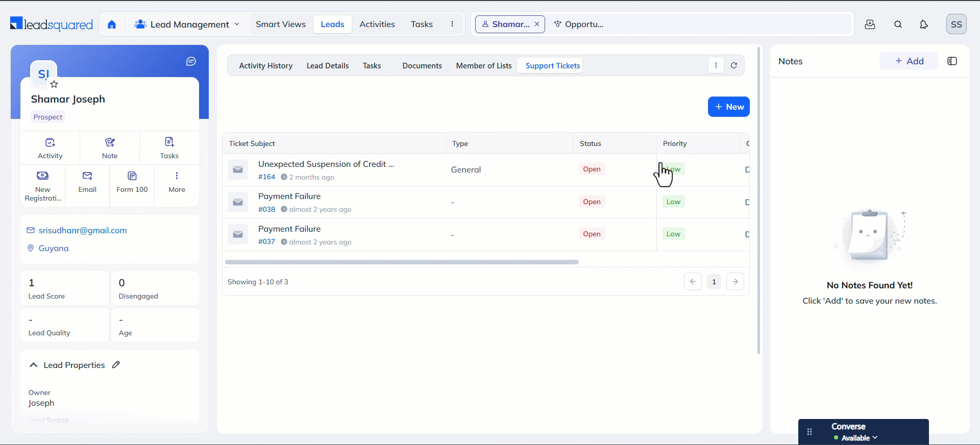Click Open status of ticket #038
Image resolution: width=980 pixels, height=445 pixels.
click(592, 202)
